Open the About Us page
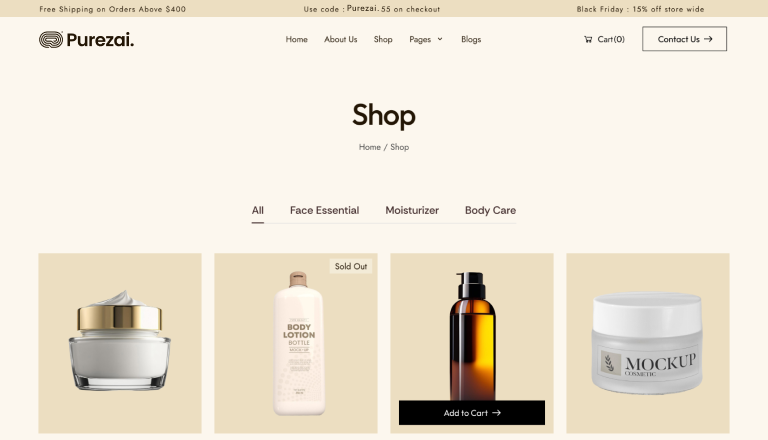 click(x=340, y=39)
